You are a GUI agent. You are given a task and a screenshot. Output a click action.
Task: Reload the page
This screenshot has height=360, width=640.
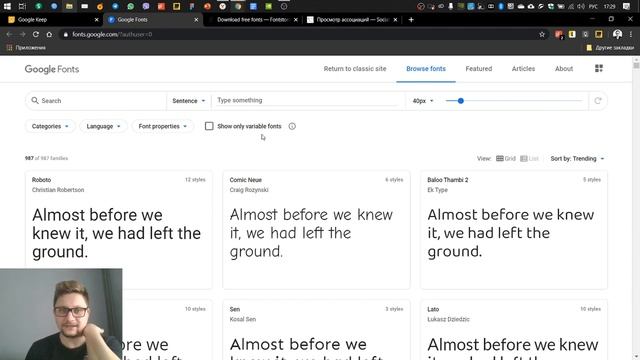coord(36,34)
